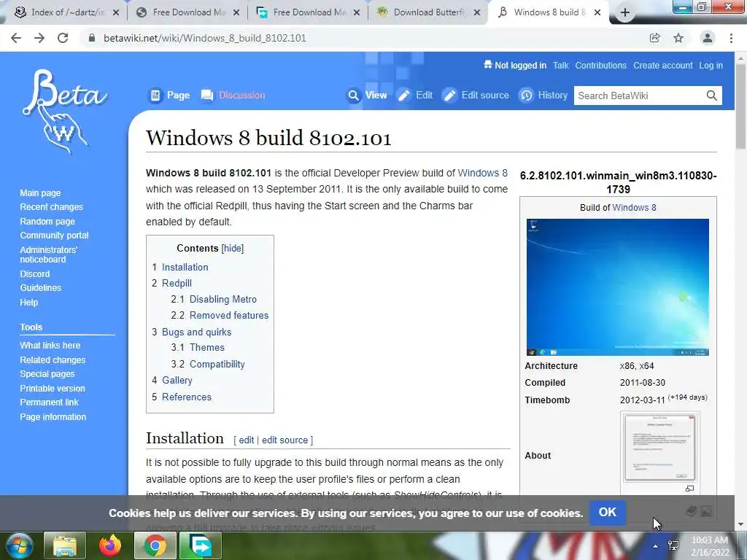Open Recent changes in the sidebar
The image size is (747, 560).
tap(52, 207)
